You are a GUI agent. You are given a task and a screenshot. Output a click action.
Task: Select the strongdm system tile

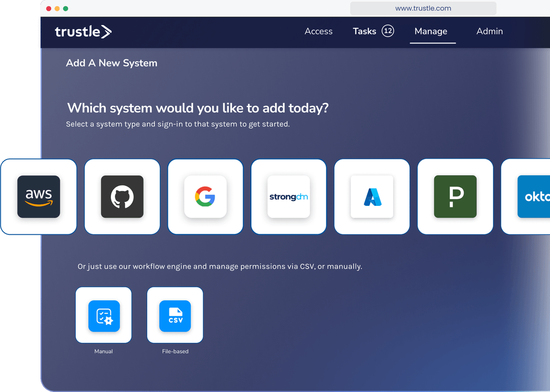(x=289, y=197)
